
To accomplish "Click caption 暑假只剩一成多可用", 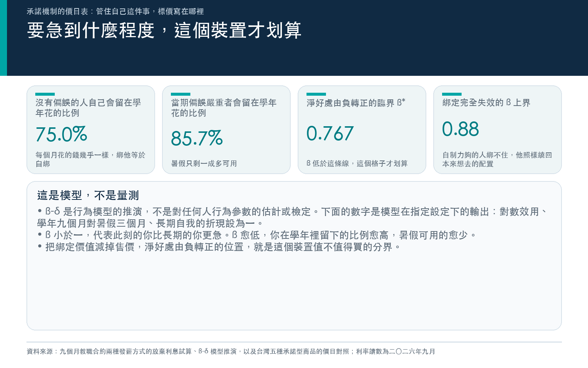I will (x=204, y=163).
